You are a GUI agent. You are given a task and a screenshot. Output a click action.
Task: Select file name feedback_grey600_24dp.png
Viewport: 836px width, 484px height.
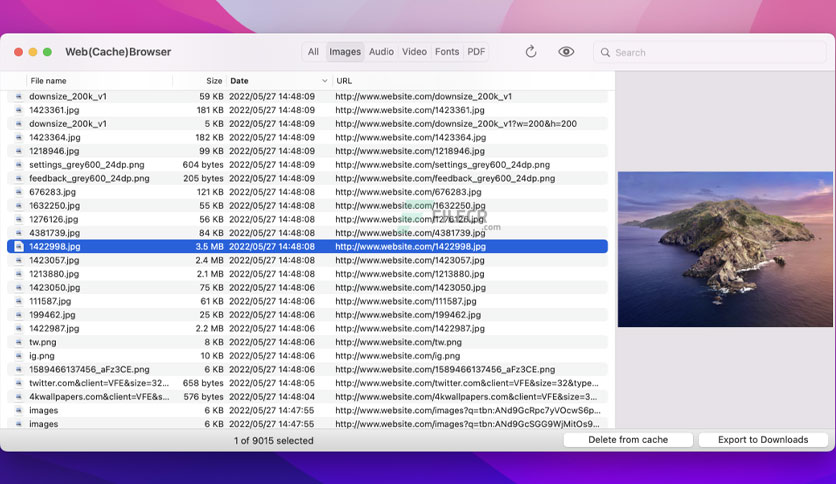click(x=90, y=179)
